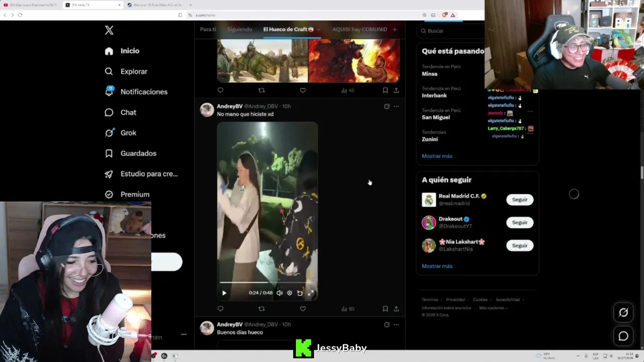
Task: Seek in the video progress bar
Action: tap(267, 283)
